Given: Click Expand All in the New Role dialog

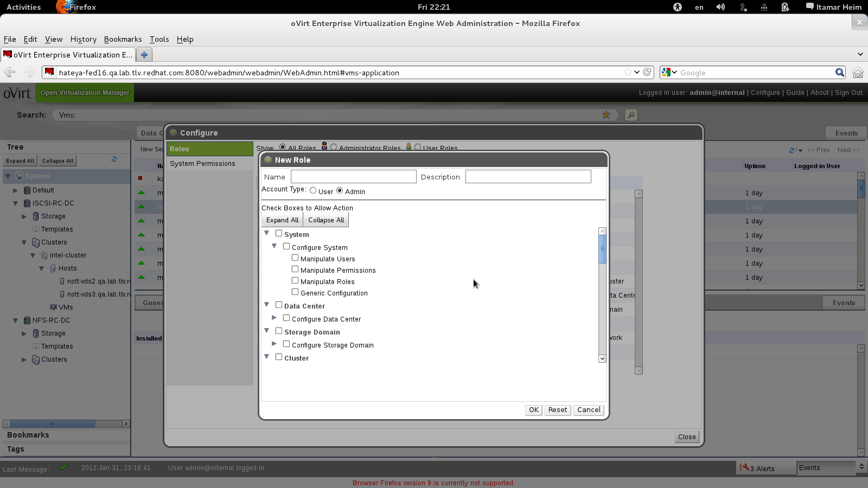Looking at the screenshot, I should click(282, 220).
